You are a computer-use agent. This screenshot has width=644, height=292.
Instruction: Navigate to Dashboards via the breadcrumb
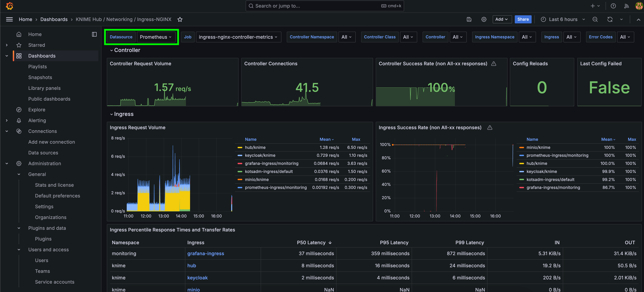pyautogui.click(x=54, y=19)
